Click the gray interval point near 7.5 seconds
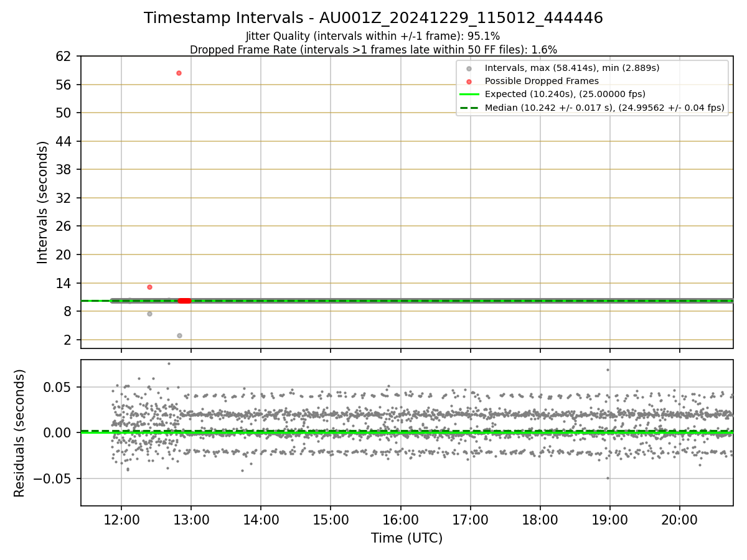747x560 pixels. 149,314
